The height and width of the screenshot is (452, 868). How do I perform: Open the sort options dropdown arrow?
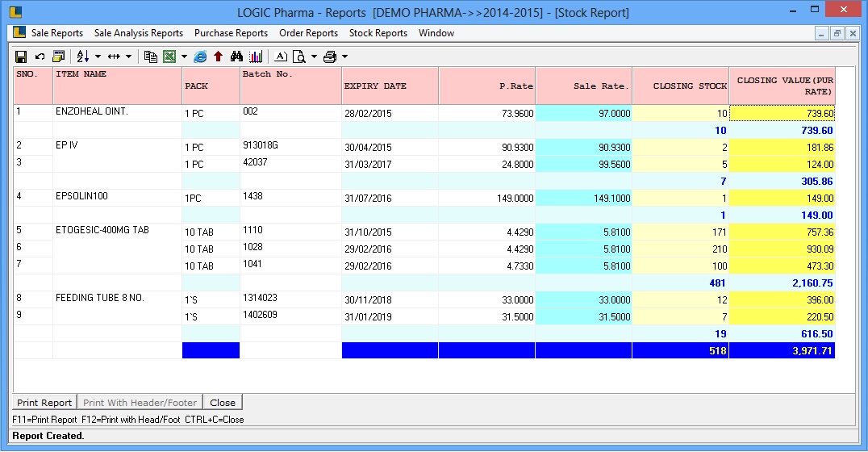click(x=98, y=56)
